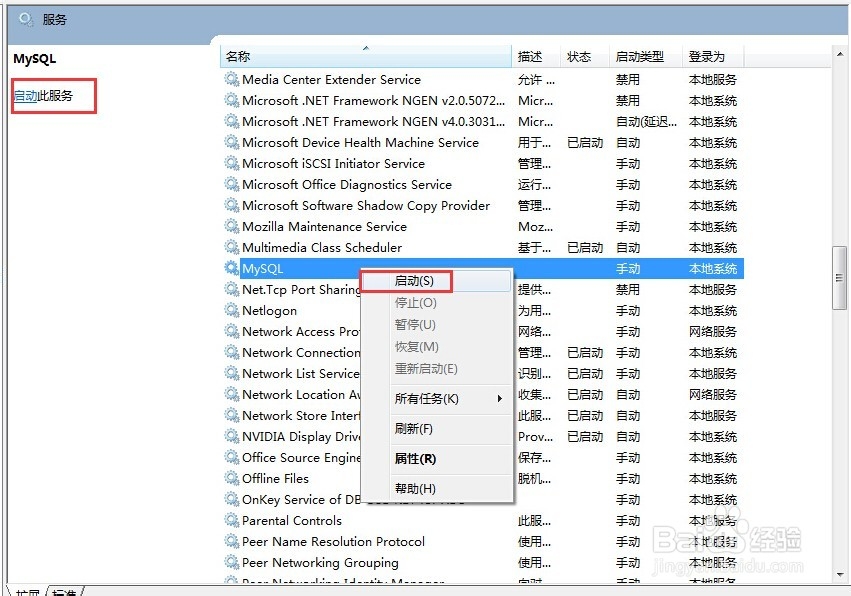
Task: Click 手动 startup type in MySQL row
Action: (x=628, y=269)
